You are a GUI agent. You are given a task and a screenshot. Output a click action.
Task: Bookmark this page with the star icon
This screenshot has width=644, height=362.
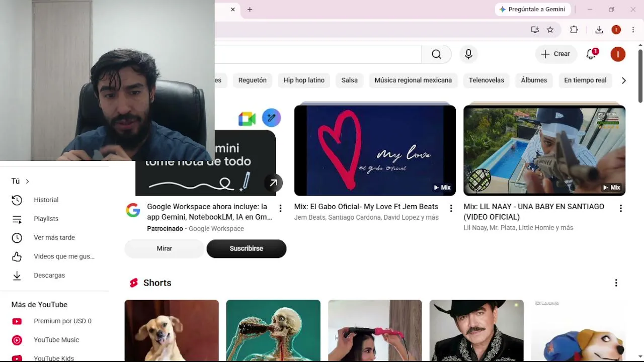click(x=550, y=30)
